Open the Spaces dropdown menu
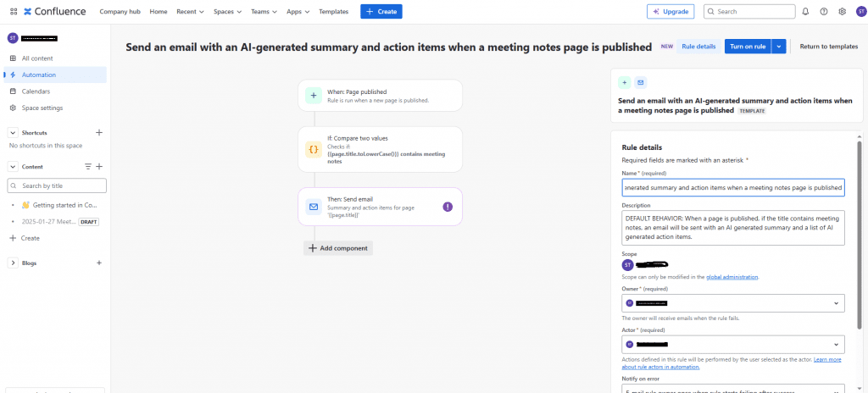This screenshot has height=393, width=868. (227, 12)
